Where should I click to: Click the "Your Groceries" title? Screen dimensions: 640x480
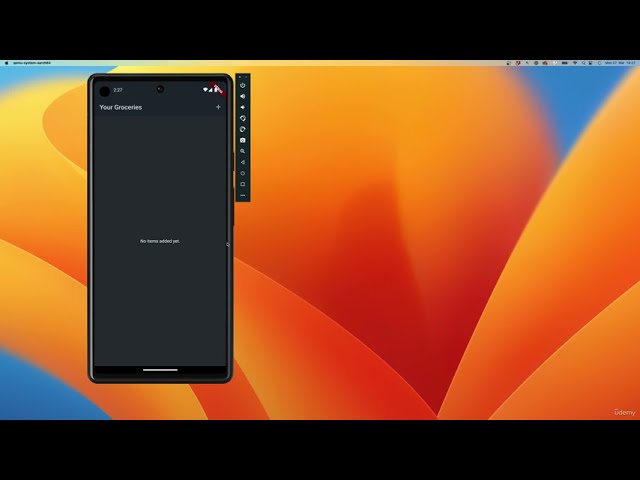(x=120, y=107)
